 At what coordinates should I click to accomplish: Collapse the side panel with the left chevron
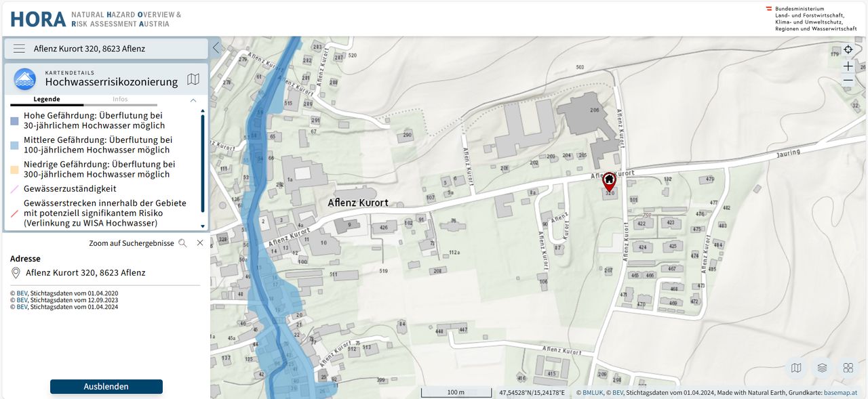(x=216, y=48)
